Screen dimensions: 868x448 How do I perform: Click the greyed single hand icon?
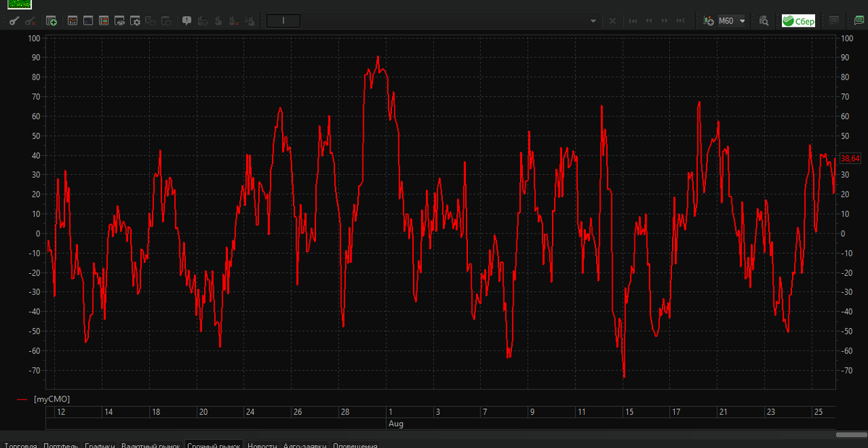tap(218, 21)
